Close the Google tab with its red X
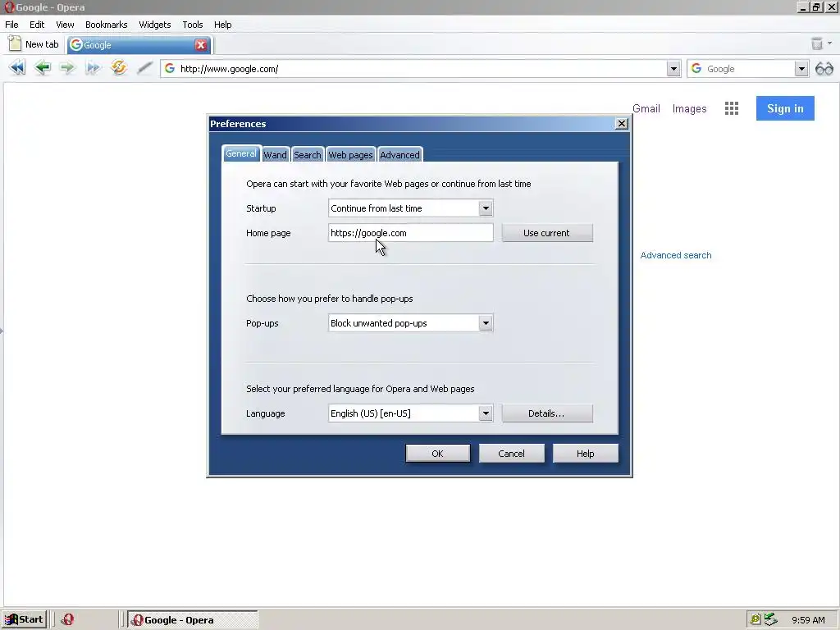This screenshot has width=840, height=630. 201,45
